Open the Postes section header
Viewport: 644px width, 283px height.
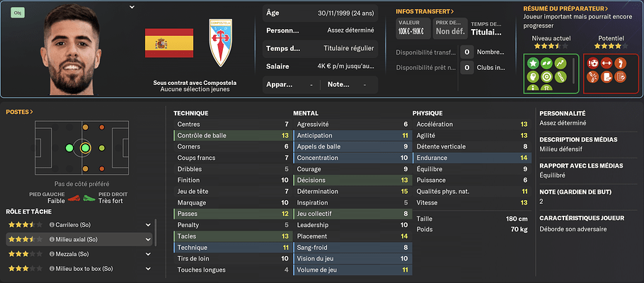(19, 112)
